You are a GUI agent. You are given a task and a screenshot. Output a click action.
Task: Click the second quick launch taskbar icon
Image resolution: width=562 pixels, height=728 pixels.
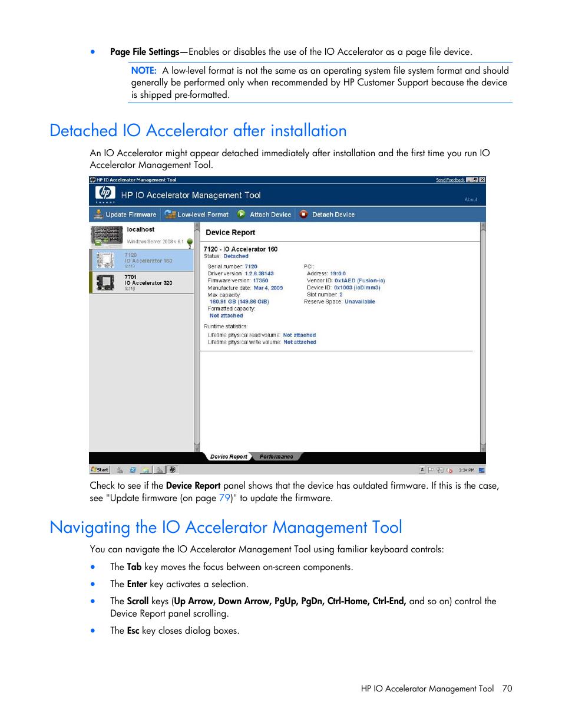coord(133,470)
